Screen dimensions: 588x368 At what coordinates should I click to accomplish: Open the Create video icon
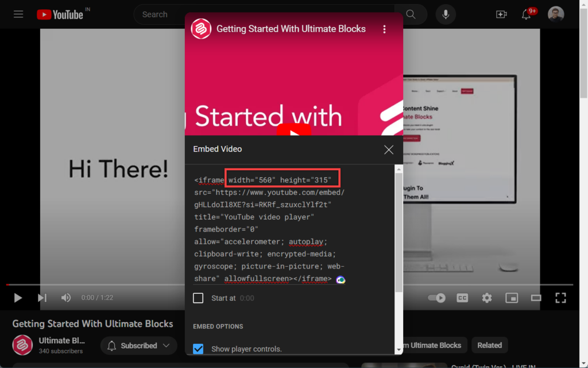(501, 14)
